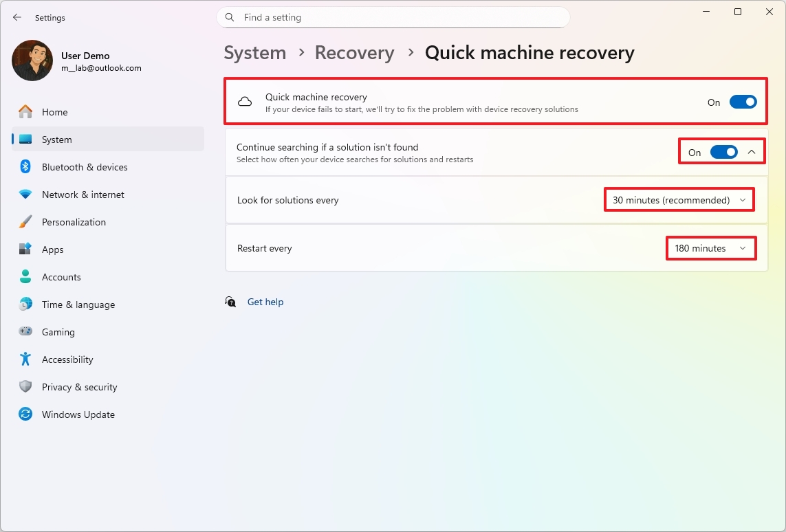
Task: Open the 'Restart every' dropdown
Action: coord(711,248)
